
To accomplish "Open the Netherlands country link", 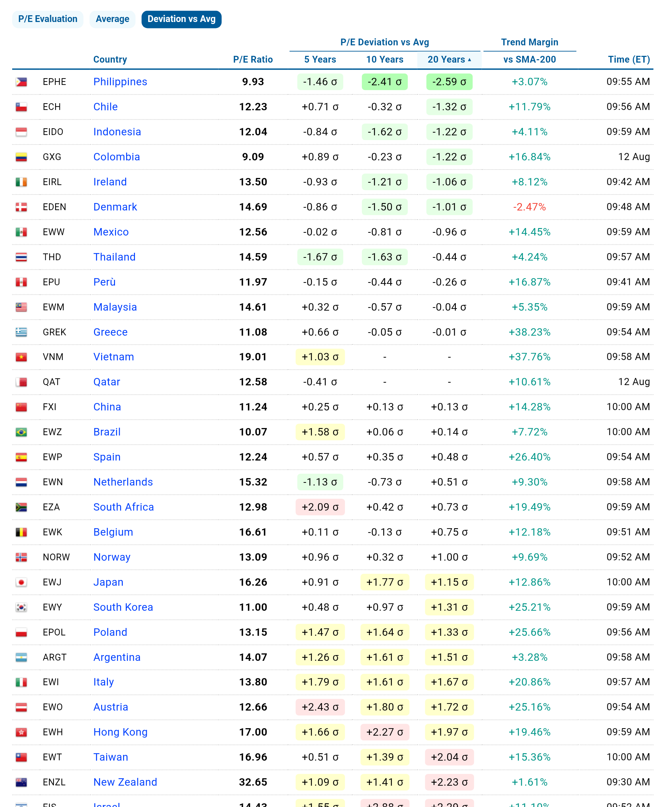I will 123,482.
